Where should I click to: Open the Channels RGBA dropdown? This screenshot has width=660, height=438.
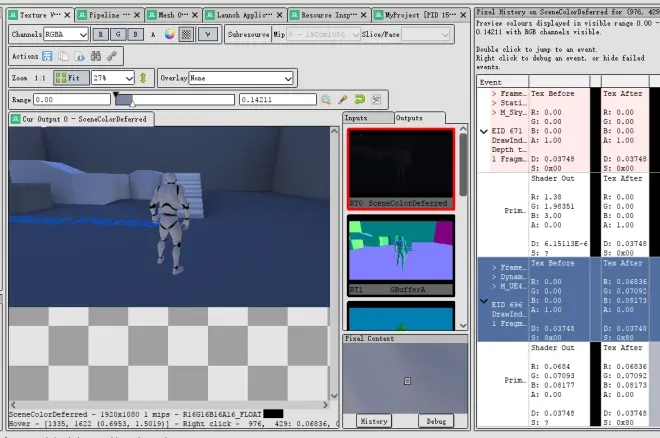point(66,35)
